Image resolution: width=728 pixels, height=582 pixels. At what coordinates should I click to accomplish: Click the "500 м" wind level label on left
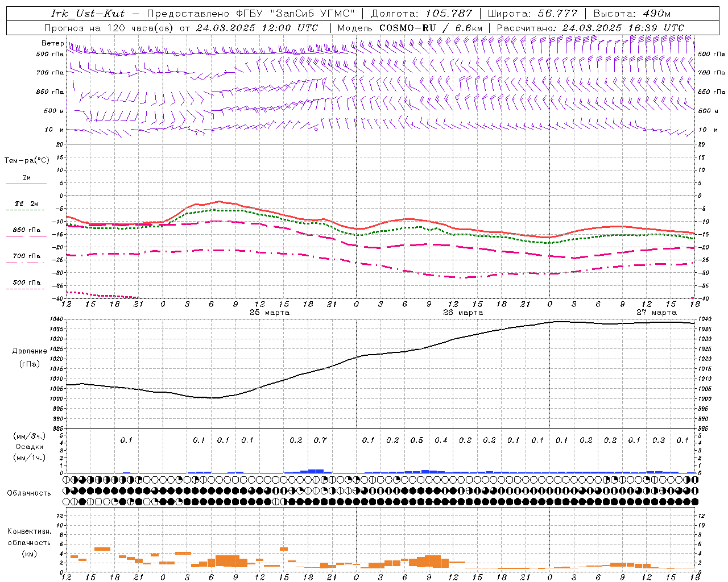click(x=54, y=111)
